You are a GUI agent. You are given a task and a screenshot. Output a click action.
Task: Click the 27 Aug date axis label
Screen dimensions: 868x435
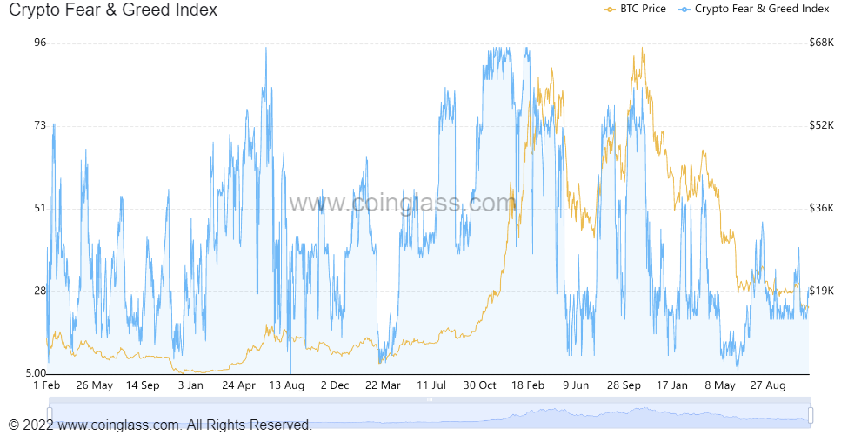tap(768, 385)
